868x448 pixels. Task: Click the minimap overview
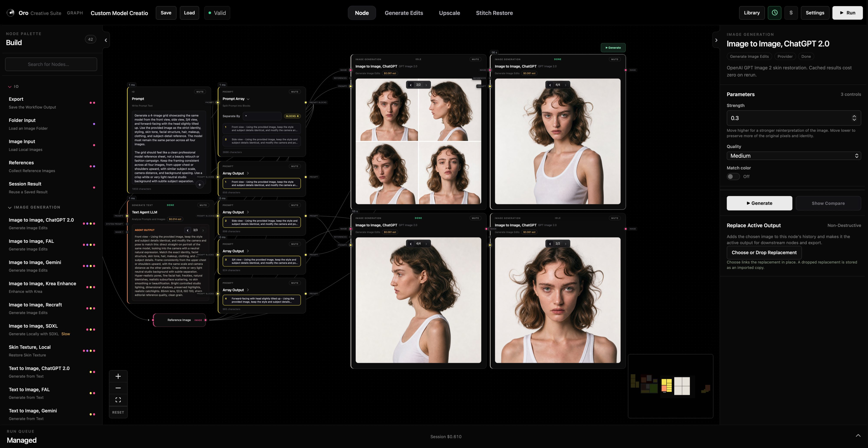tap(671, 386)
